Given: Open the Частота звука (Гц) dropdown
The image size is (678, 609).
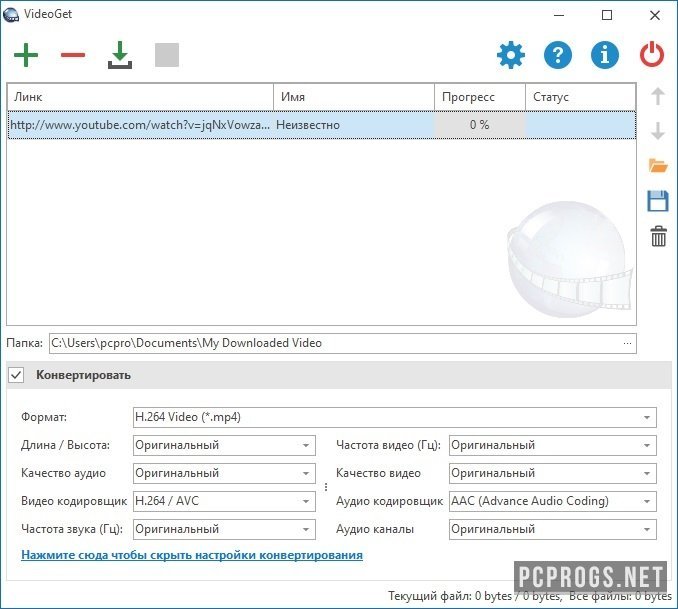Looking at the screenshot, I should click(x=224, y=529).
